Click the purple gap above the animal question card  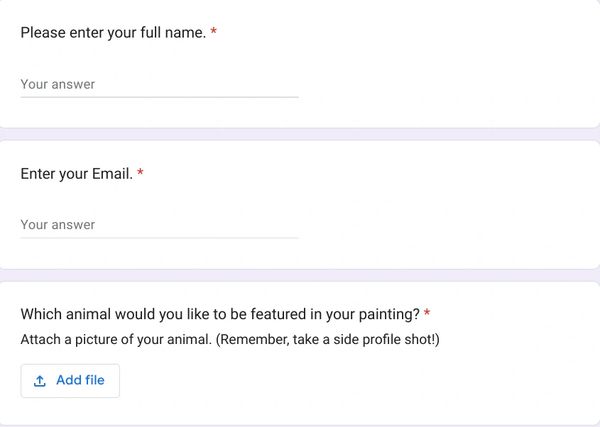click(300, 275)
